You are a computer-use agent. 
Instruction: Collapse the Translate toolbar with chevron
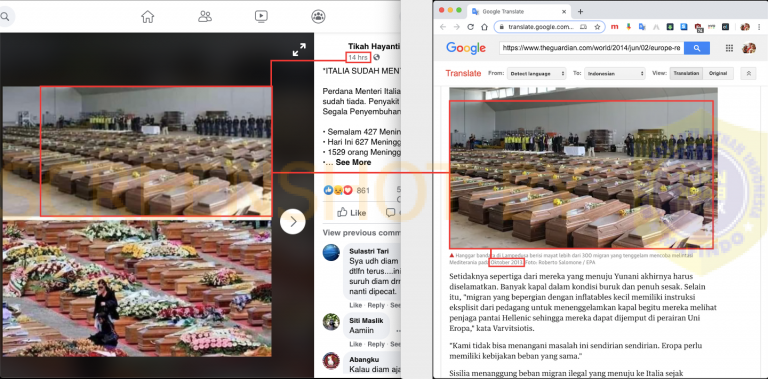point(748,73)
